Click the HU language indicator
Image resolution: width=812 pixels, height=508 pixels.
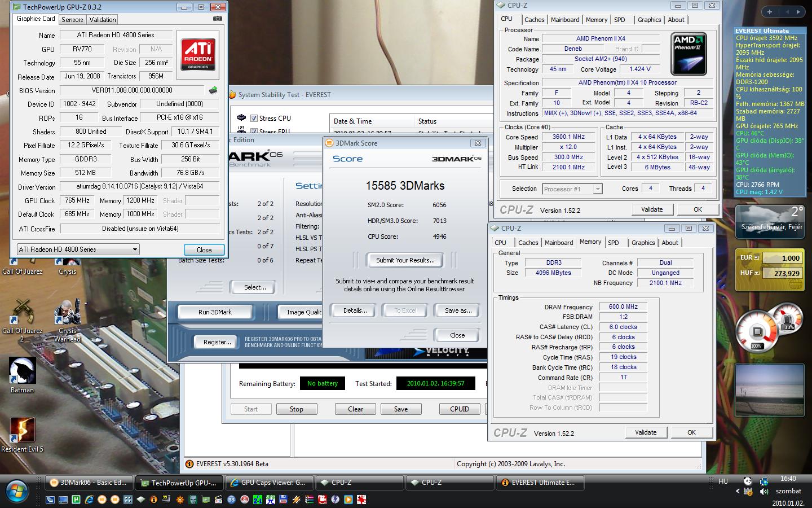click(723, 481)
